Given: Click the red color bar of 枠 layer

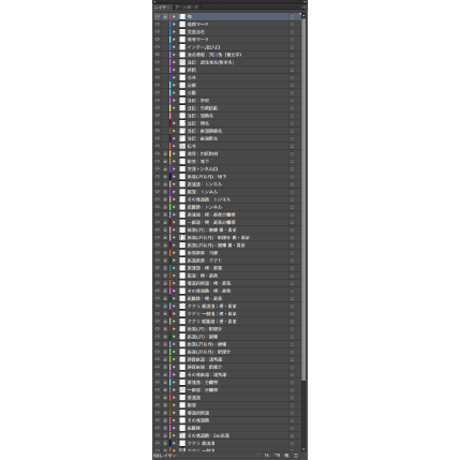Looking at the screenshot, I should coord(170,16).
